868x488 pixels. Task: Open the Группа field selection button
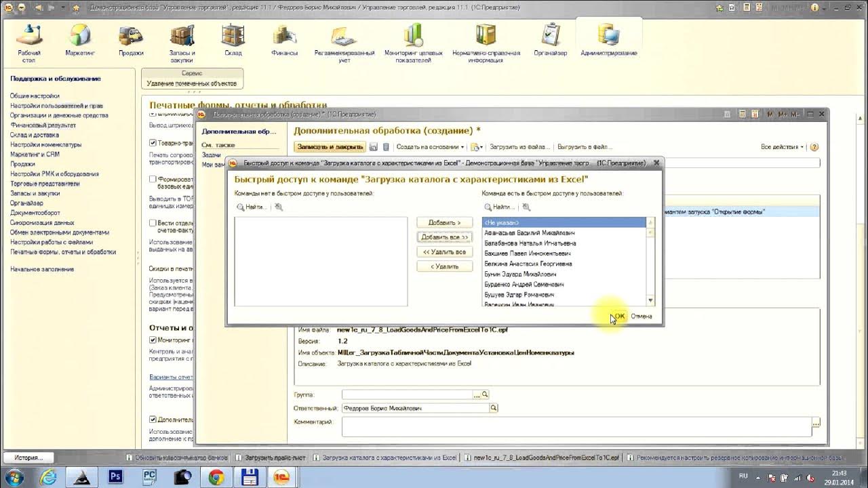[x=477, y=394]
